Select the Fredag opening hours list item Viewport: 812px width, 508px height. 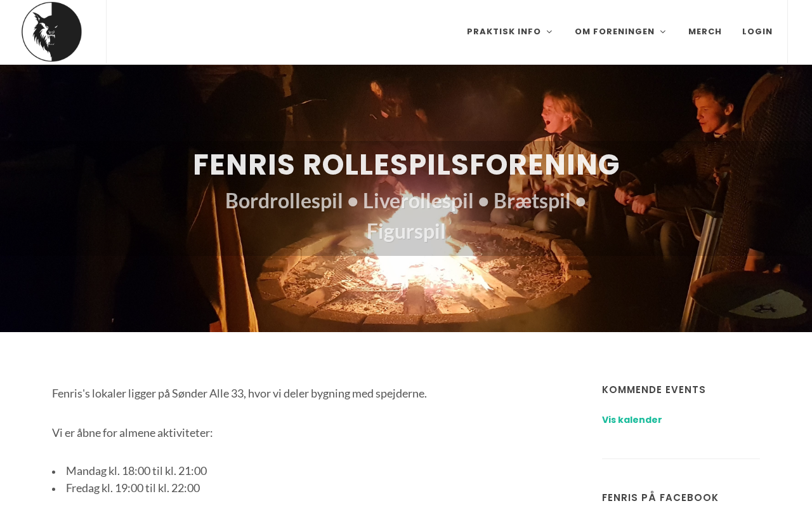click(x=133, y=488)
